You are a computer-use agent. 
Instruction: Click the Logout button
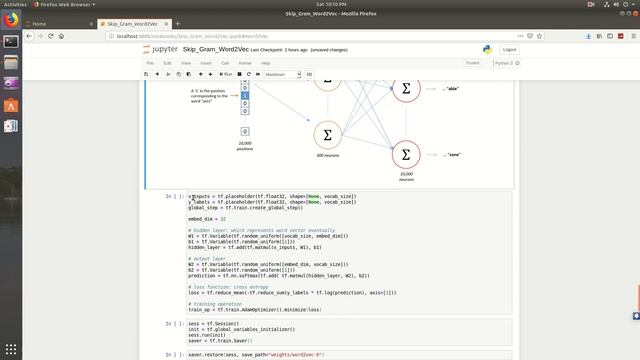point(509,49)
